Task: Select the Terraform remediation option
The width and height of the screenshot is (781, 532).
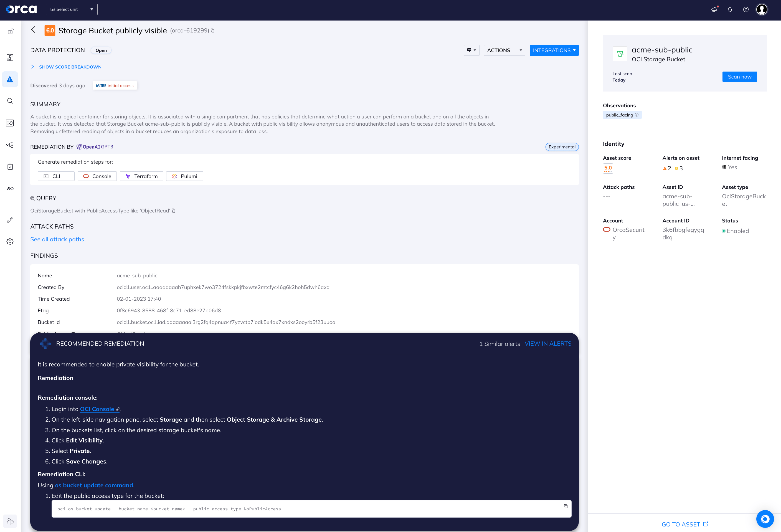Action: (x=141, y=176)
